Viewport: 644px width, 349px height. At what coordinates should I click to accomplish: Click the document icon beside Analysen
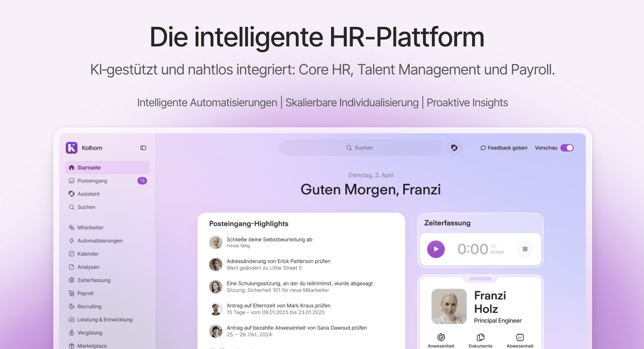point(71,267)
